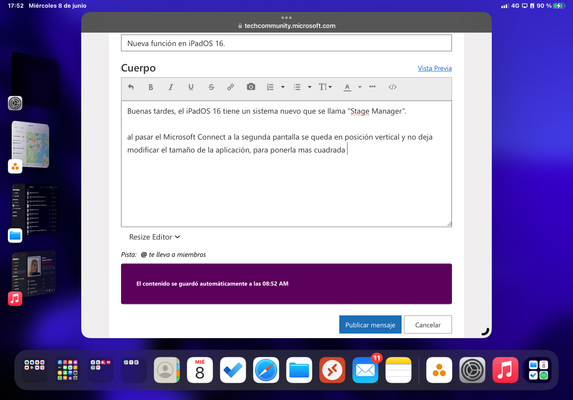Open Remote Desktop app in dock

click(332, 370)
